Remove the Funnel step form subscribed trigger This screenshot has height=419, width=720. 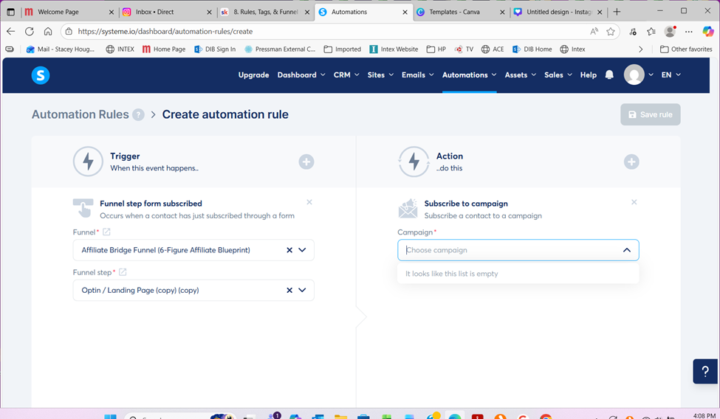tap(309, 202)
